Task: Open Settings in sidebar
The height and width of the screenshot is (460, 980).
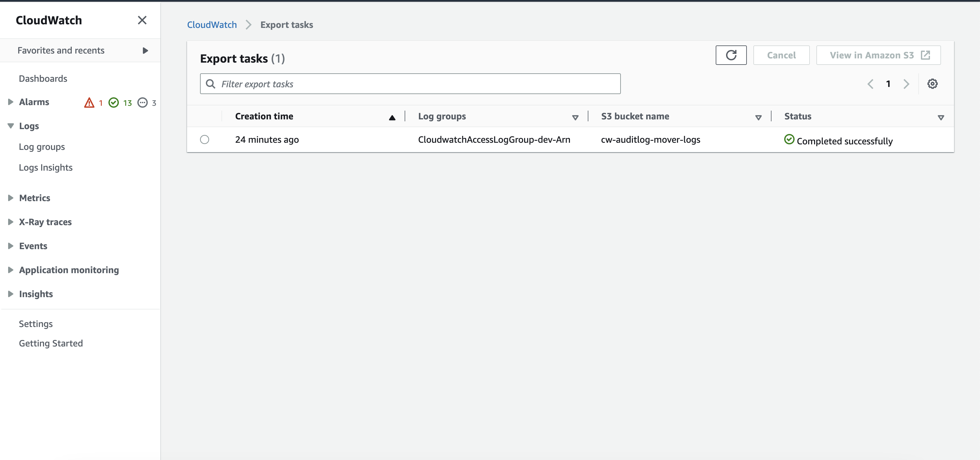Action: (x=36, y=324)
